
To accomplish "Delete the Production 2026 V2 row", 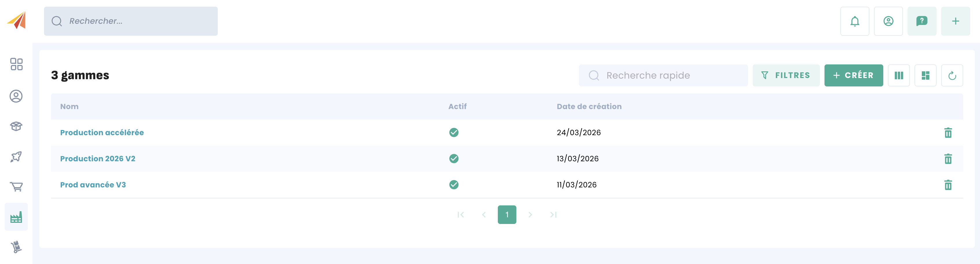I will tap(948, 158).
